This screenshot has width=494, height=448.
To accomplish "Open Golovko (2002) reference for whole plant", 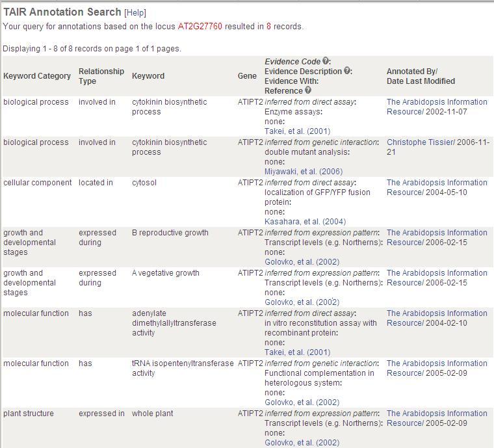I will [x=302, y=443].
